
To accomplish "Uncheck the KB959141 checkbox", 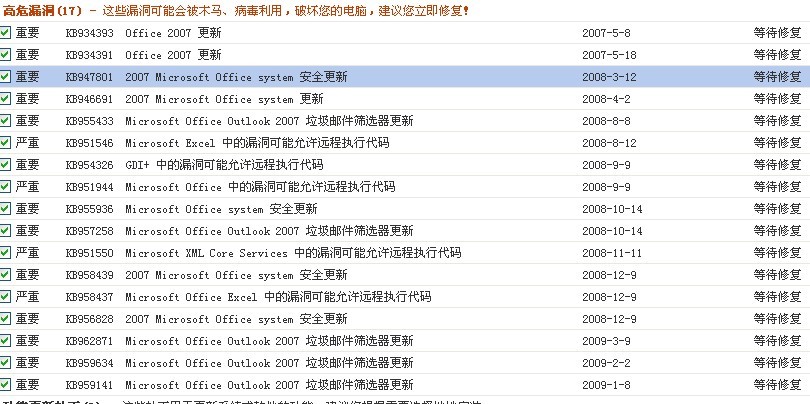I will 5,384.
